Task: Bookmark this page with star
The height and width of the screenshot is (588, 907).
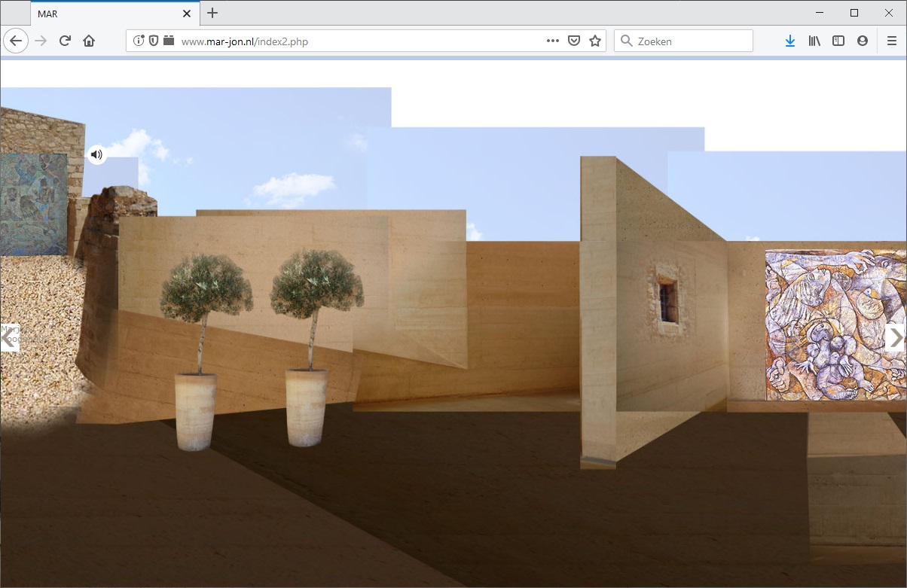Action: click(595, 41)
